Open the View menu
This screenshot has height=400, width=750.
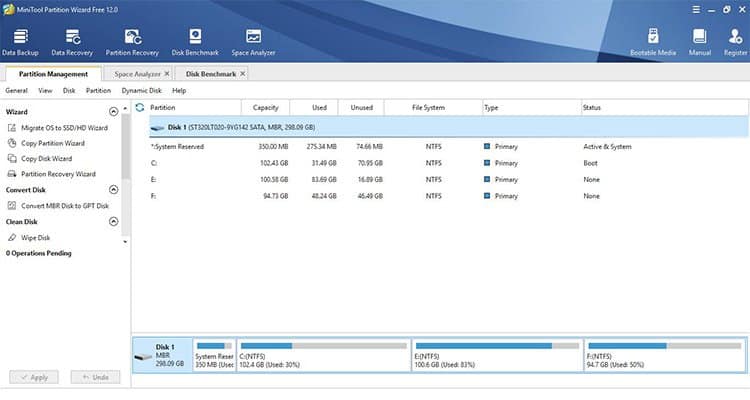coord(45,90)
